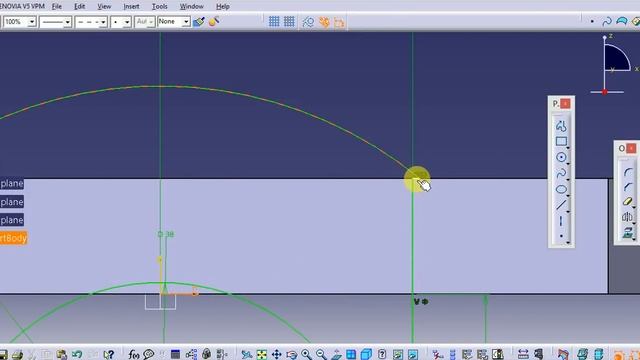Viewport: 640px width, 360px height.
Task: Open the Tools menu
Action: point(160,7)
